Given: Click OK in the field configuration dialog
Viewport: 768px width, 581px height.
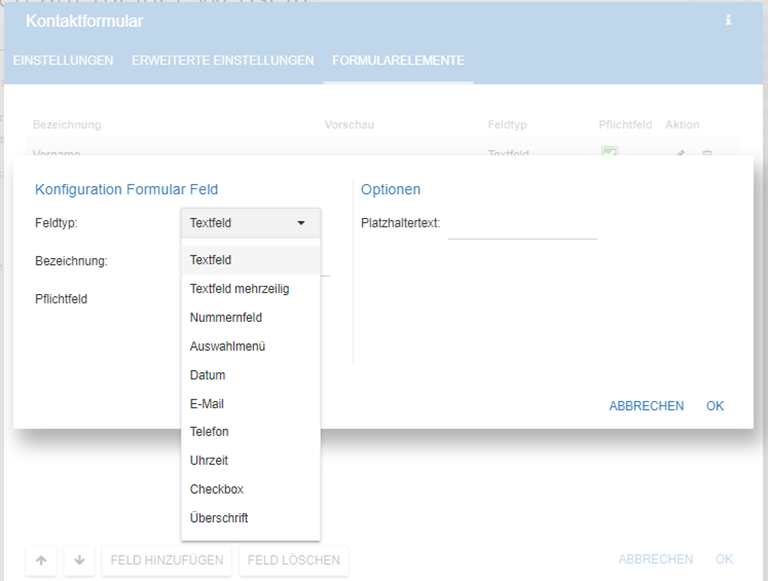Looking at the screenshot, I should [714, 406].
